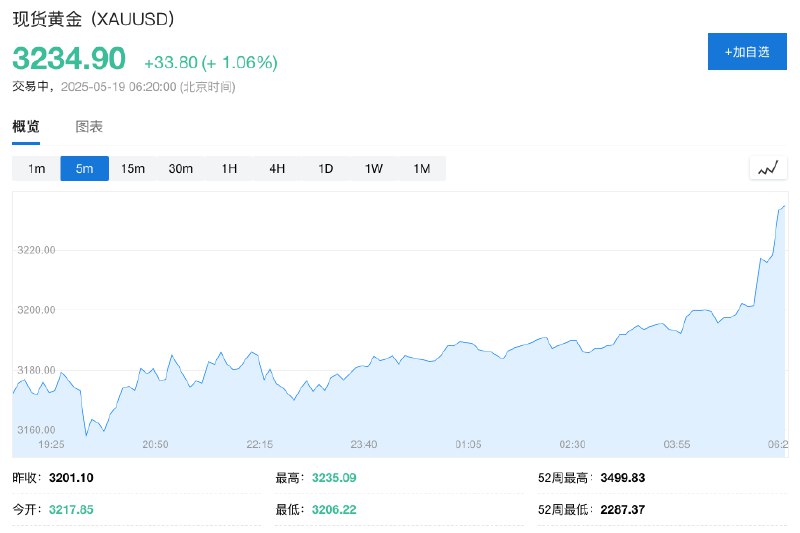Click the 52周最高 value 3499.83
This screenshot has height=533, width=800.
(622, 478)
